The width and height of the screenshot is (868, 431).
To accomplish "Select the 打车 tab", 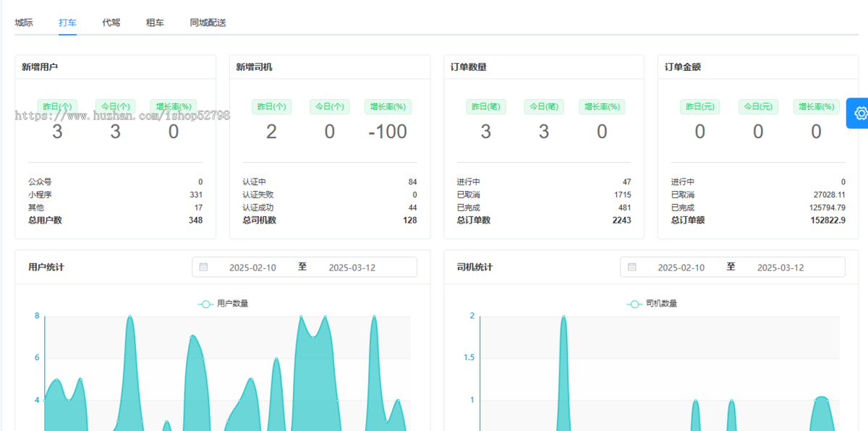I will [67, 22].
